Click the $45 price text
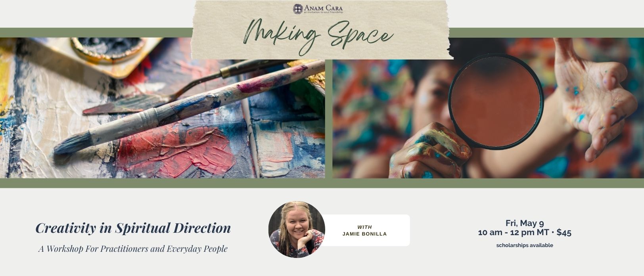This screenshot has width=644, height=276. click(564, 233)
